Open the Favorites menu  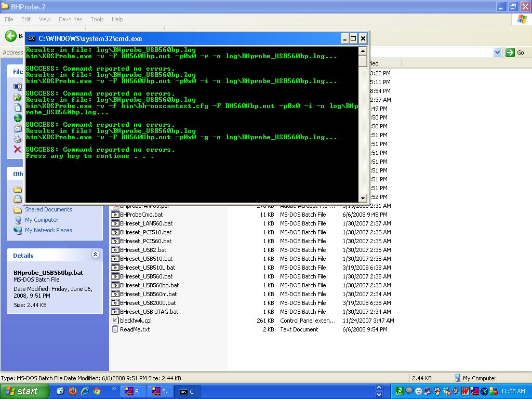click(70, 19)
